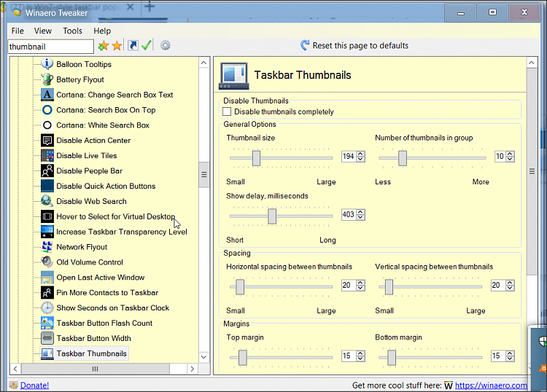Click the Balloon Tooltips info icon

pyautogui.click(x=47, y=64)
